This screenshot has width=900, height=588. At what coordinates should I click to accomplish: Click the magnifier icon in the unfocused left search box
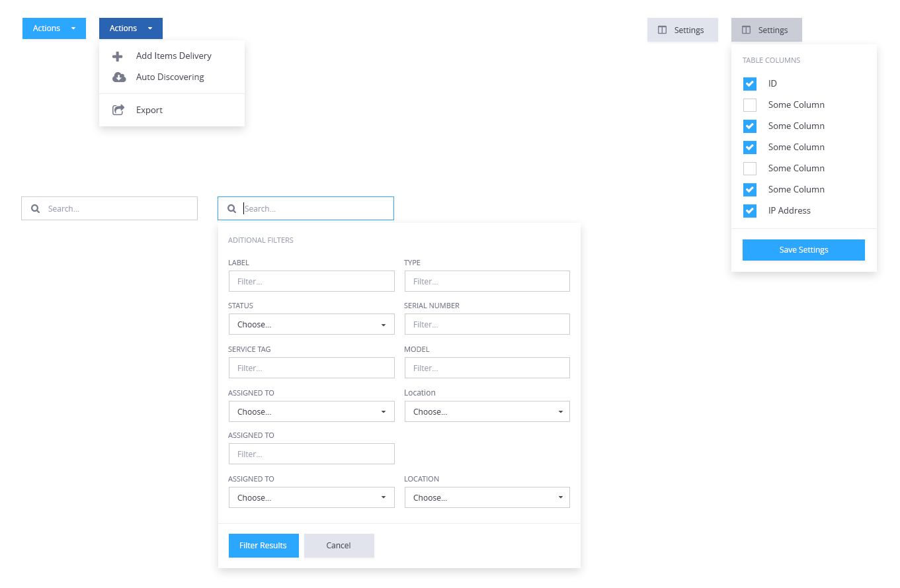[36, 208]
